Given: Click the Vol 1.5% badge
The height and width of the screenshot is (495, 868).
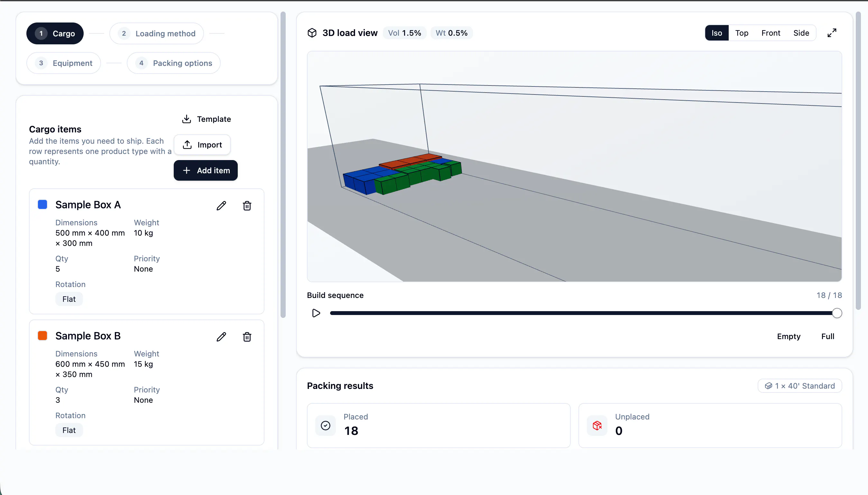Looking at the screenshot, I should pyautogui.click(x=405, y=33).
